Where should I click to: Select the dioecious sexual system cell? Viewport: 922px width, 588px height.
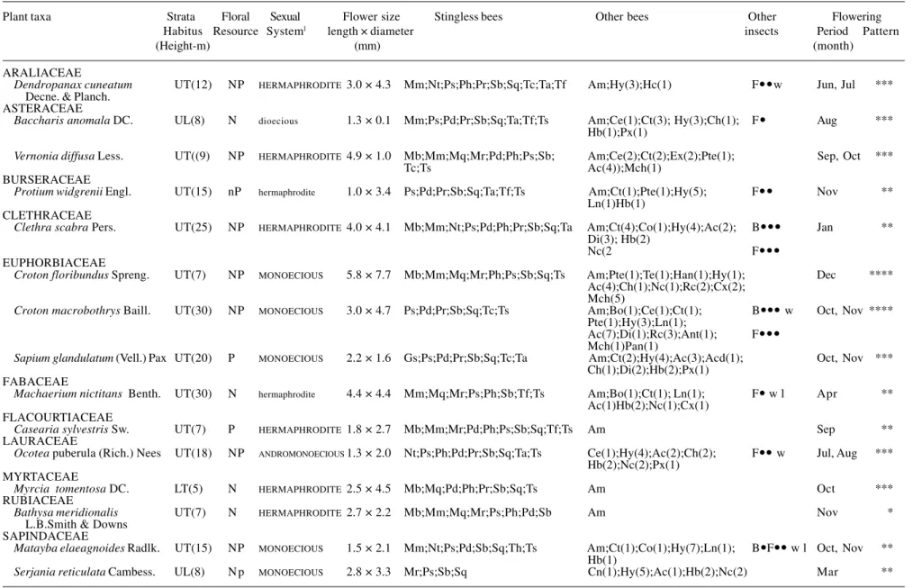click(x=278, y=122)
